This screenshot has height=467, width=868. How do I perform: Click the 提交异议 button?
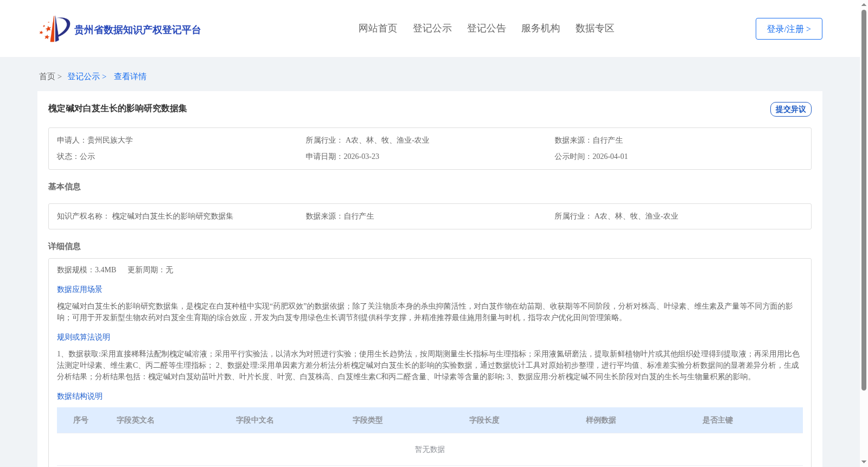point(790,109)
